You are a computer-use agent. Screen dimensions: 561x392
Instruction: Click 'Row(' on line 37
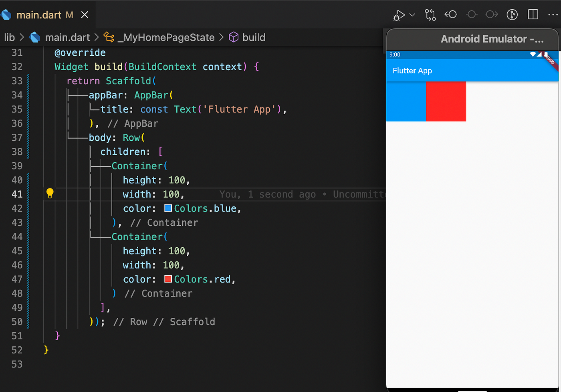[x=134, y=137]
